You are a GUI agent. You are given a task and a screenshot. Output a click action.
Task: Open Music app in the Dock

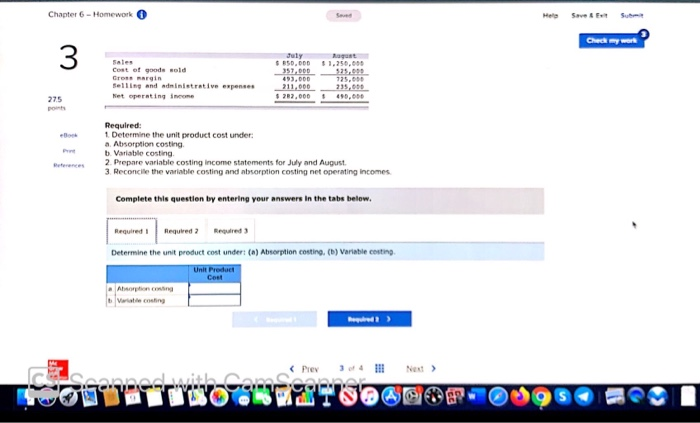click(x=370, y=397)
